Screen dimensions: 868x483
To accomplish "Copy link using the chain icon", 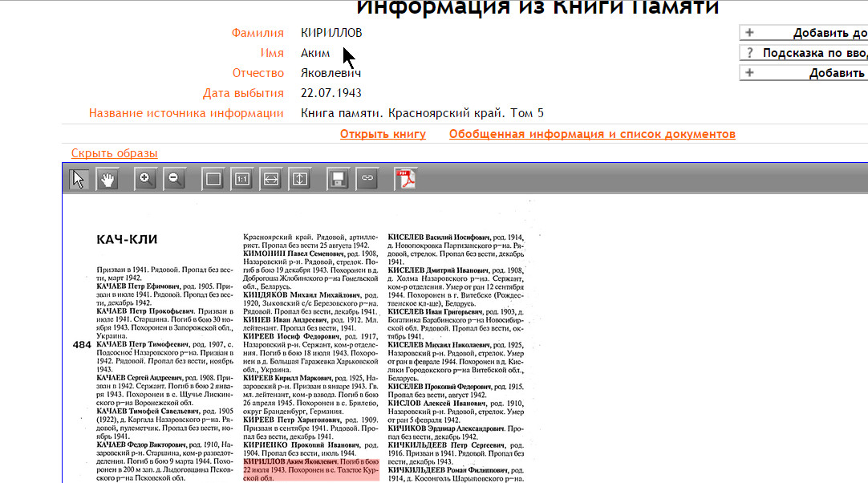I will click(367, 179).
